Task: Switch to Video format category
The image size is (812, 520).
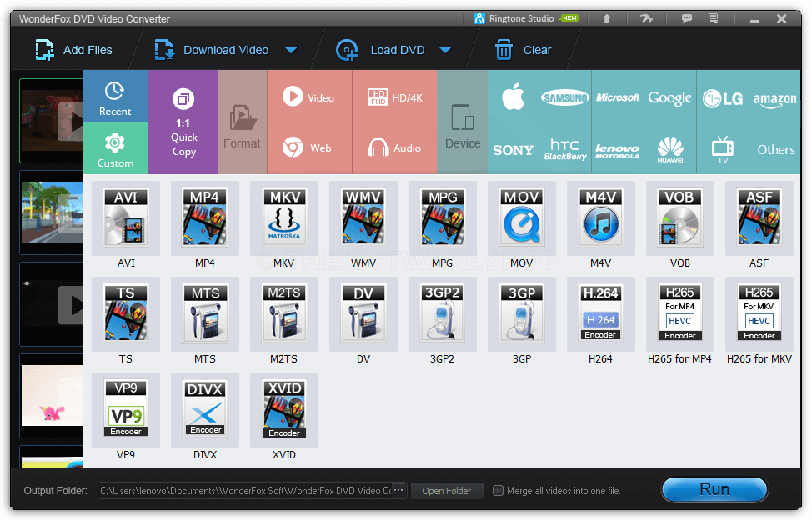Action: (309, 97)
